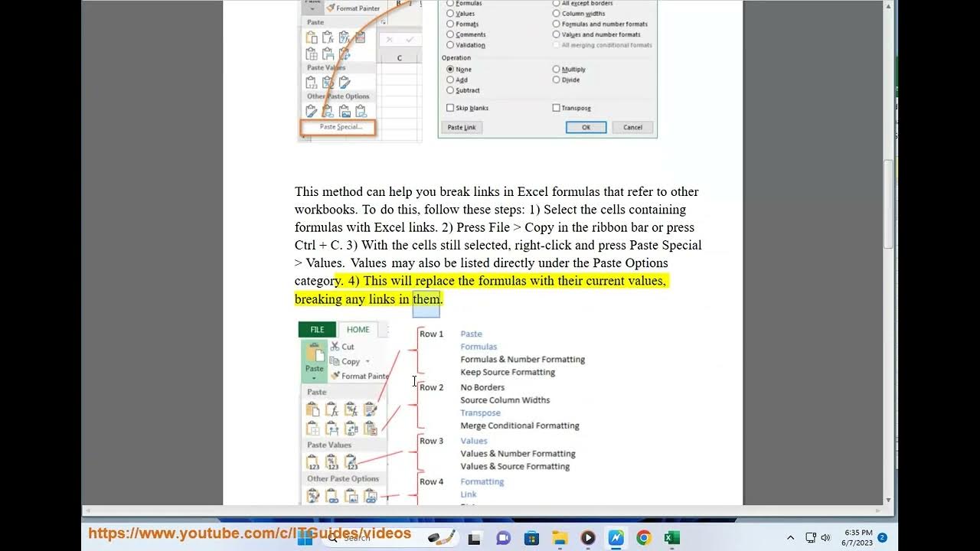Select the Values radio button
This screenshot has height=551, width=980.
click(450, 14)
